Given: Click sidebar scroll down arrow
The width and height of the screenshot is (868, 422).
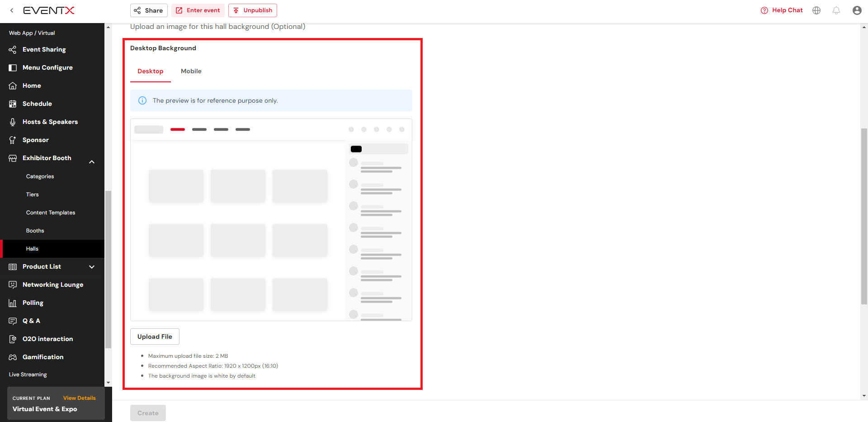Looking at the screenshot, I should click(108, 383).
